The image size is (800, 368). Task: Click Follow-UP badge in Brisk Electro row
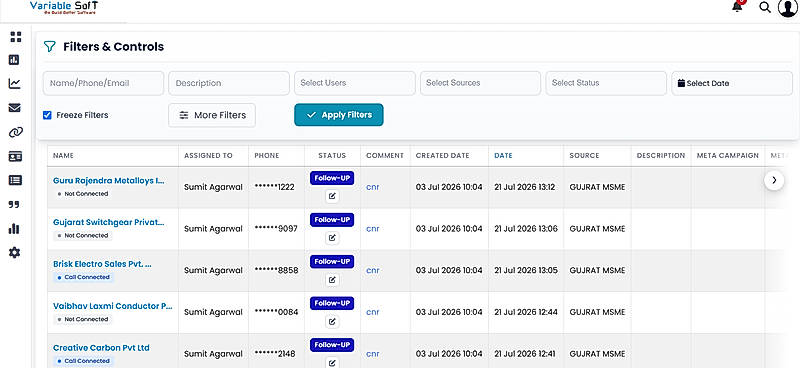332,262
